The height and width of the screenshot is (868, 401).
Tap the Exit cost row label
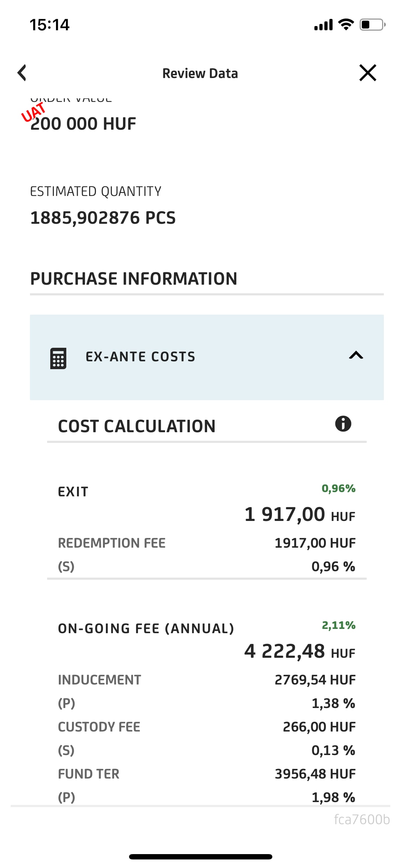click(73, 492)
